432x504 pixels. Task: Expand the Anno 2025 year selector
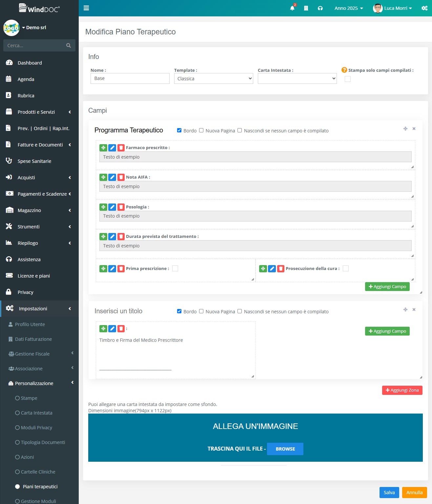click(x=349, y=8)
